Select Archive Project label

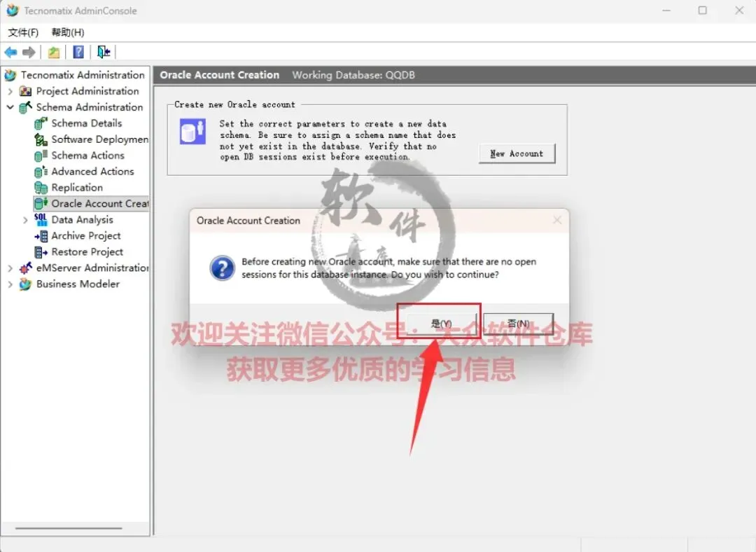click(x=86, y=236)
